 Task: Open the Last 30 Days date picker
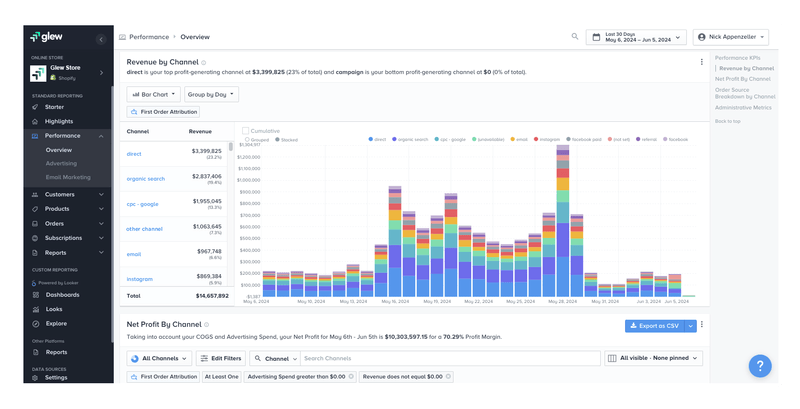coord(636,37)
